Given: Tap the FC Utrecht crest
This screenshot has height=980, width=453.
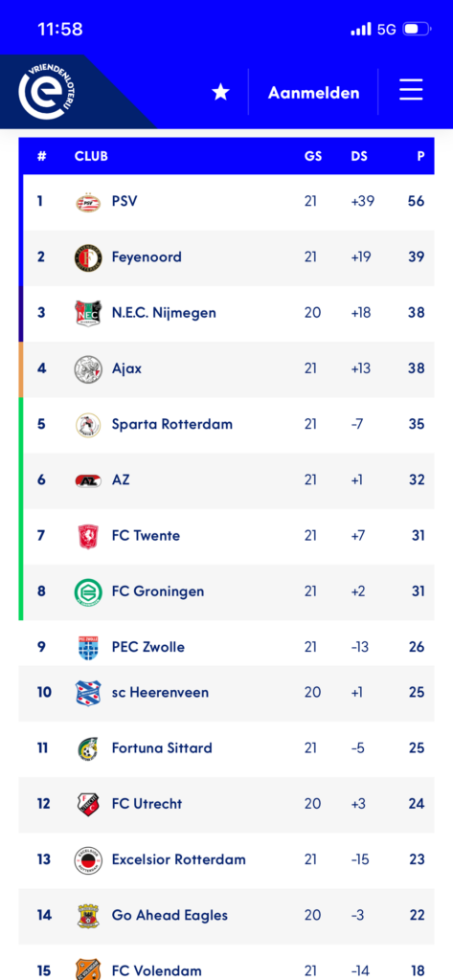Looking at the screenshot, I should pyautogui.click(x=88, y=804).
